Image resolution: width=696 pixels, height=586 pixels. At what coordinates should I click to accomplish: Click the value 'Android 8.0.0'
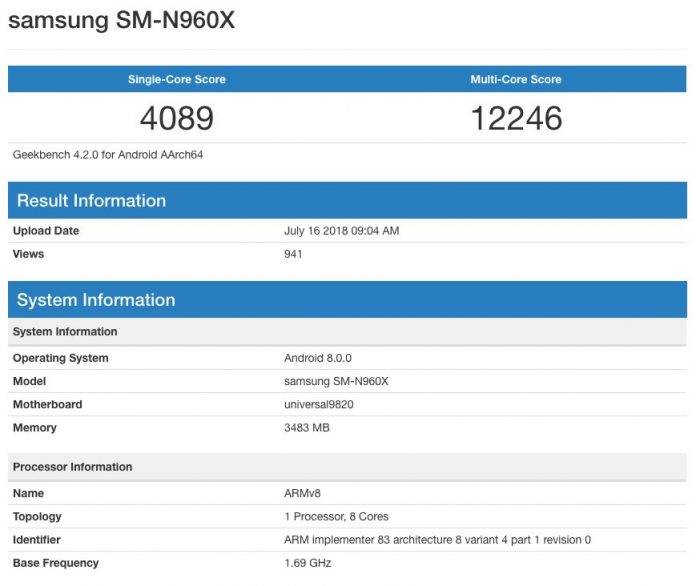coord(318,358)
